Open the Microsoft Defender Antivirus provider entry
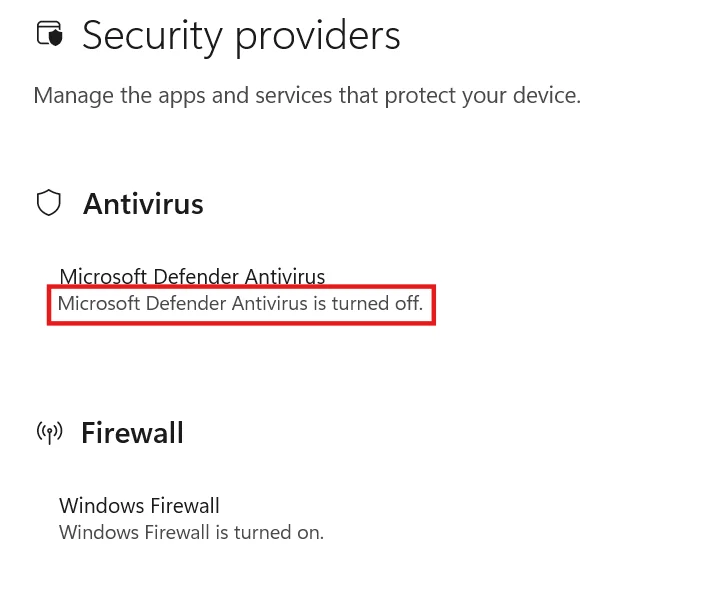The image size is (712, 612). [192, 276]
